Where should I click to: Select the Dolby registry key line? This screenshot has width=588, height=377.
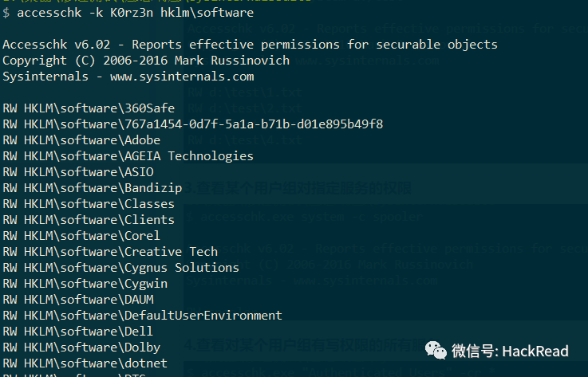pos(81,348)
